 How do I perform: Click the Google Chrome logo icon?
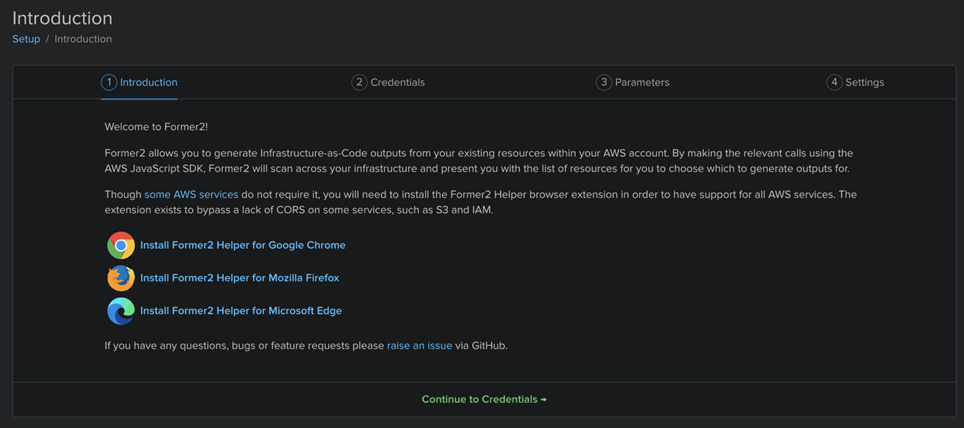point(120,245)
